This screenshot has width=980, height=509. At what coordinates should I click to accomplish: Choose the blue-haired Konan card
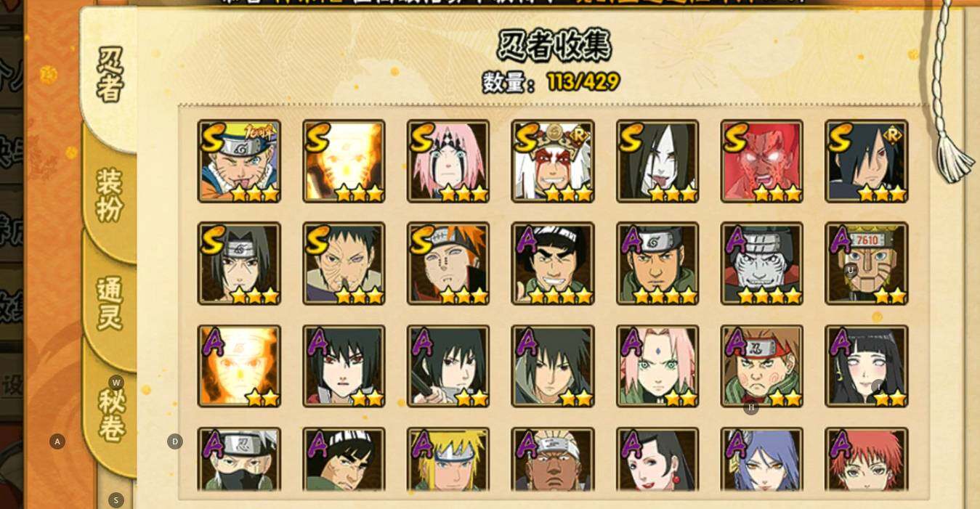(x=762, y=460)
